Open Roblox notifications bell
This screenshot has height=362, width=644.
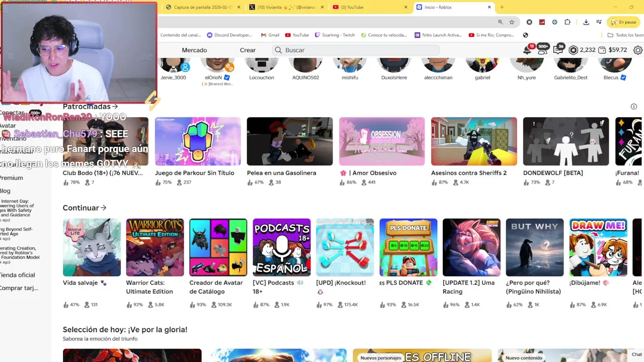click(x=528, y=50)
